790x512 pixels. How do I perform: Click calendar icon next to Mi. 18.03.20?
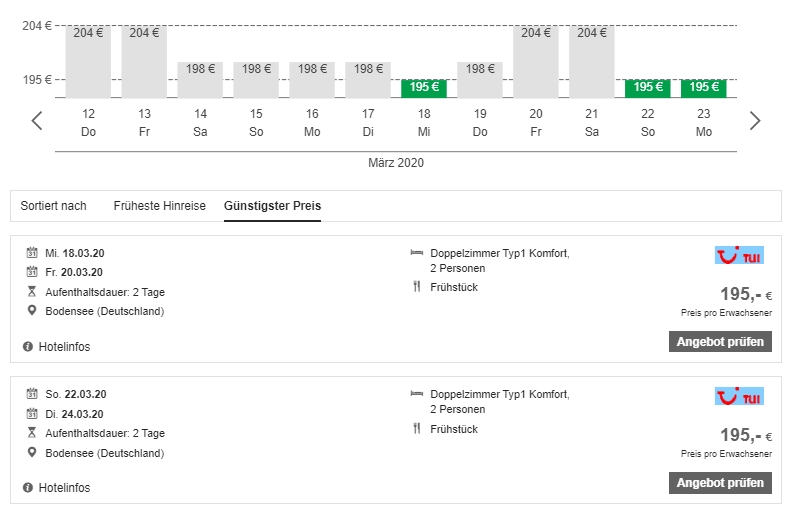click(x=31, y=253)
